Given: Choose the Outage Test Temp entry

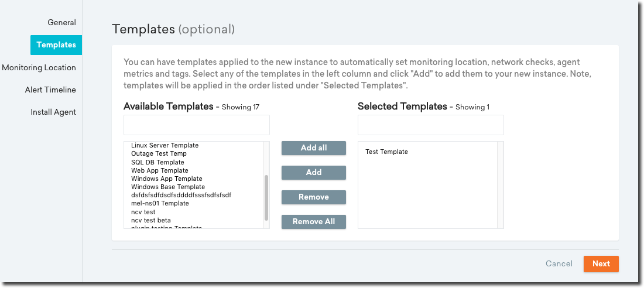Looking at the screenshot, I should [x=159, y=153].
